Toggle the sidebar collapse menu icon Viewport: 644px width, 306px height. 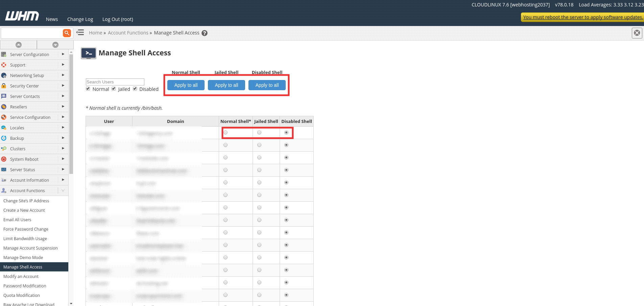coord(80,32)
